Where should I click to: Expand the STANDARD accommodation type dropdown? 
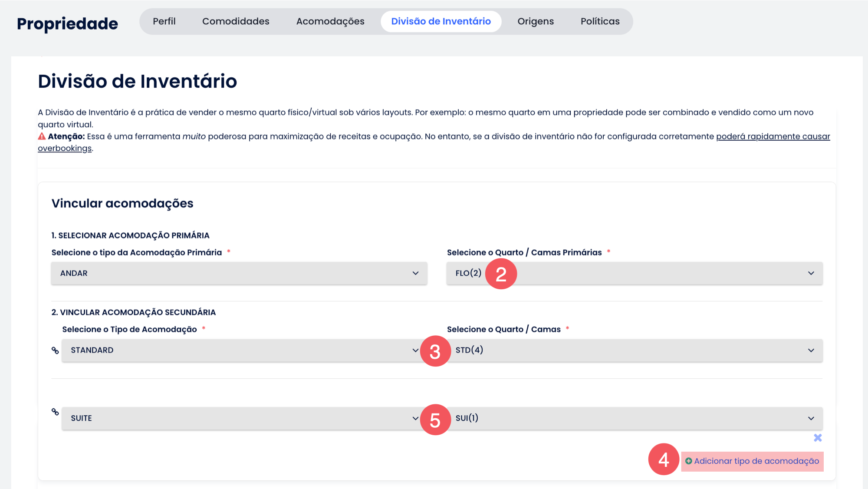click(x=239, y=350)
